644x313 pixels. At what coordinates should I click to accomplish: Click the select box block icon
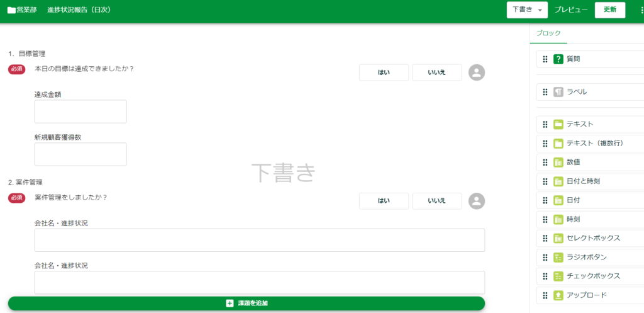click(558, 238)
